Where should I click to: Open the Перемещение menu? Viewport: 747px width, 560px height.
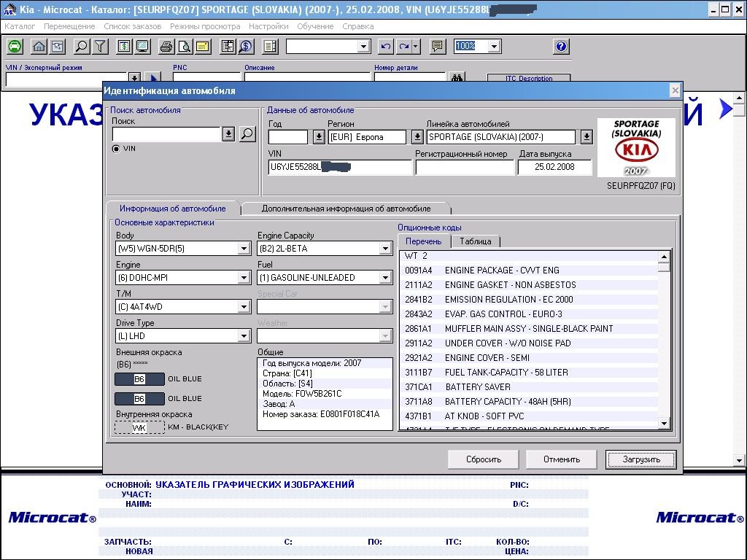69,26
